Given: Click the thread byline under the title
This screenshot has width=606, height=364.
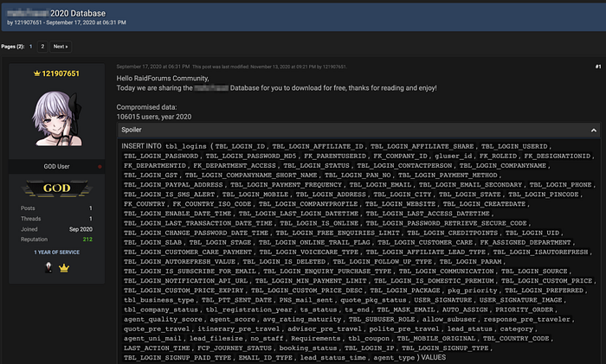Looking at the screenshot, I should tap(67, 22).
